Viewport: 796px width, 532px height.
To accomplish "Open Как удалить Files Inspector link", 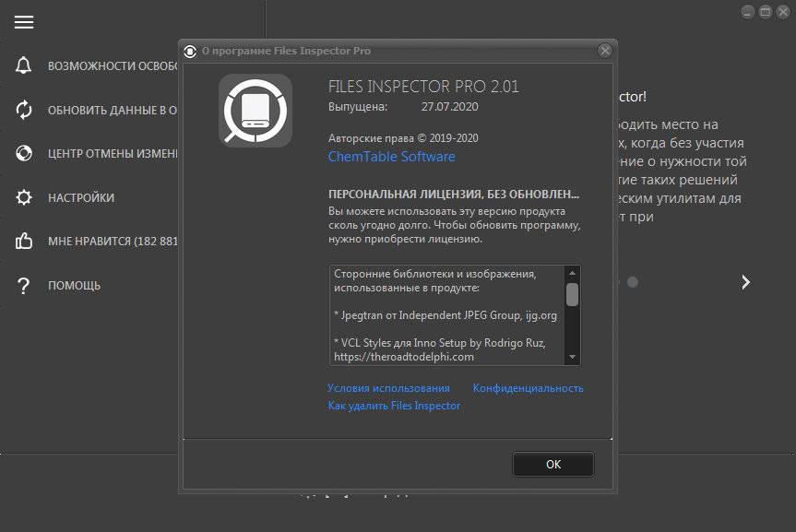I will (x=394, y=405).
